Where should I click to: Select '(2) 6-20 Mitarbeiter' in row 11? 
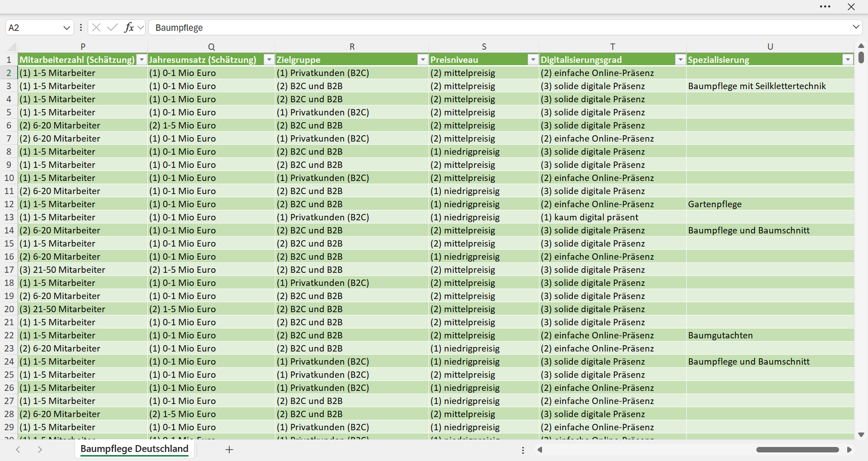[83, 191]
